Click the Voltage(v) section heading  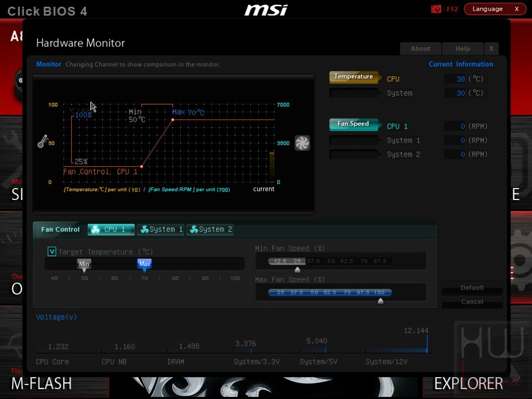(x=56, y=317)
